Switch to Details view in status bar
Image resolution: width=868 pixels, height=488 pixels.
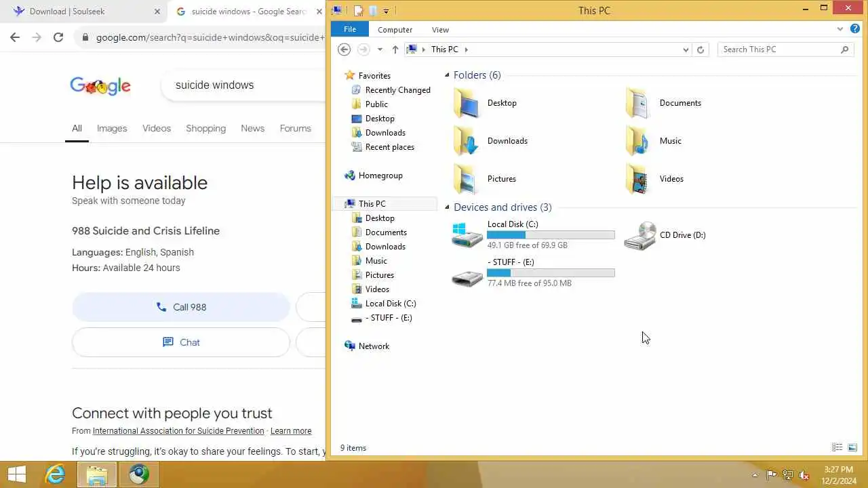point(837,447)
